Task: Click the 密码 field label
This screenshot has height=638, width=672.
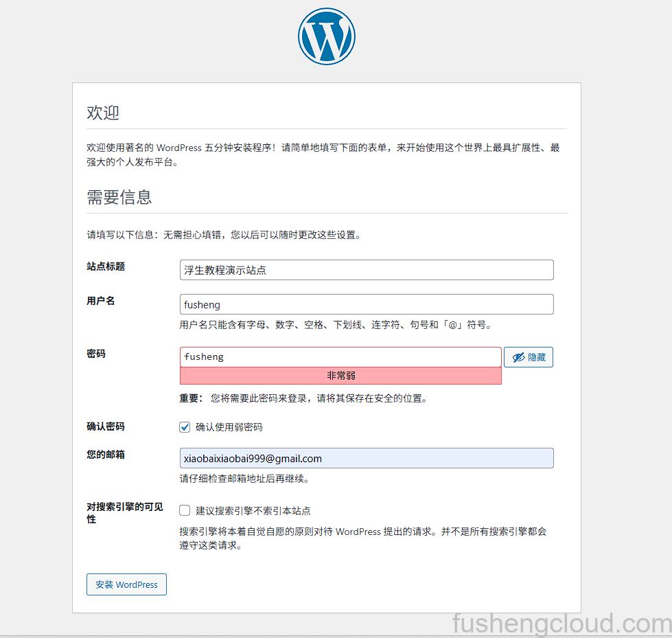Action: click(x=96, y=354)
